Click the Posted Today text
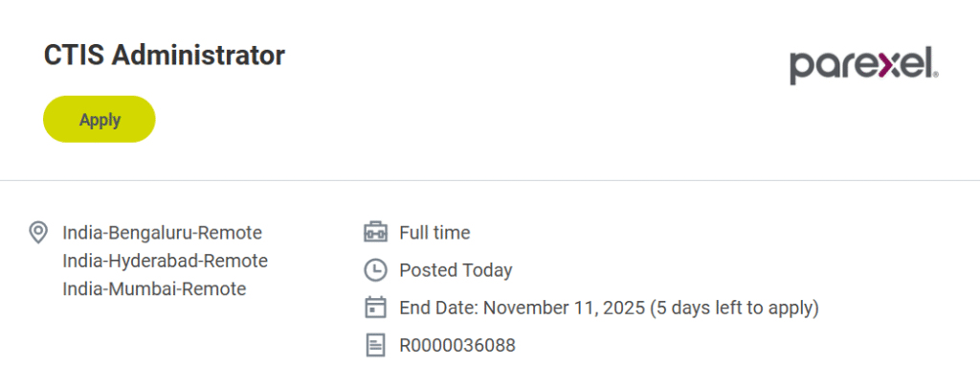 [456, 270]
